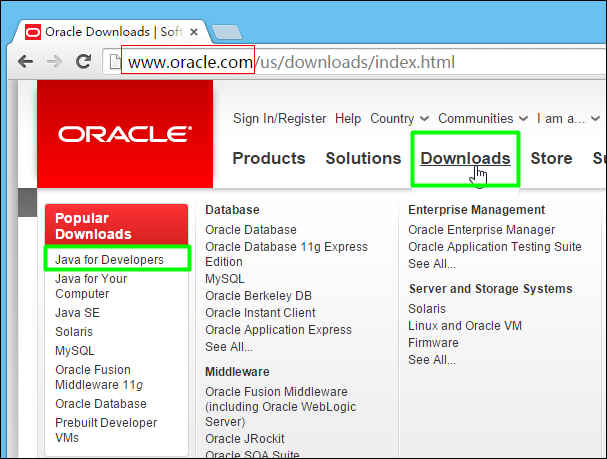Viewport: 607px width, 459px height.
Task: Open Oracle JRockit link
Action: pos(245,439)
